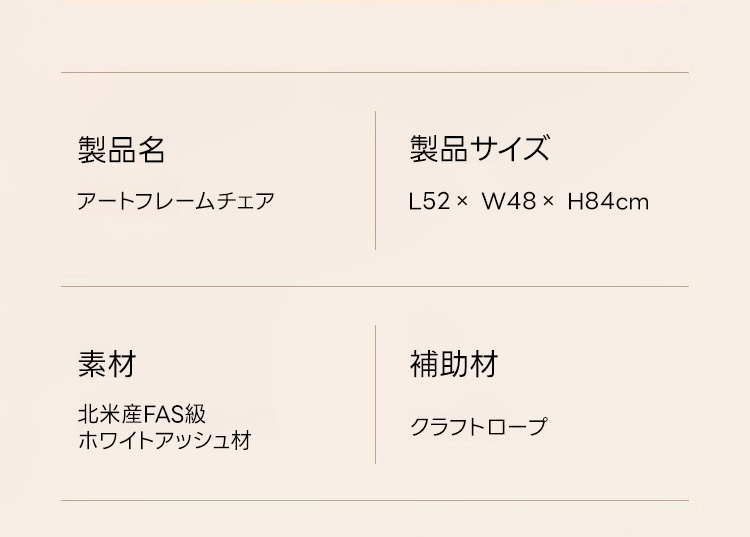The image size is (750, 537).
Task: Select the W48 width value
Action: point(508,202)
